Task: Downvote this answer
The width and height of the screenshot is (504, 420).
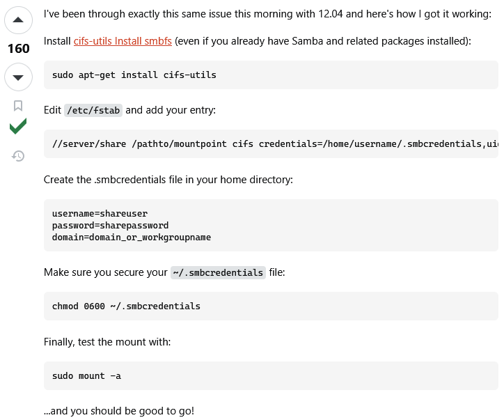Action: tap(18, 77)
